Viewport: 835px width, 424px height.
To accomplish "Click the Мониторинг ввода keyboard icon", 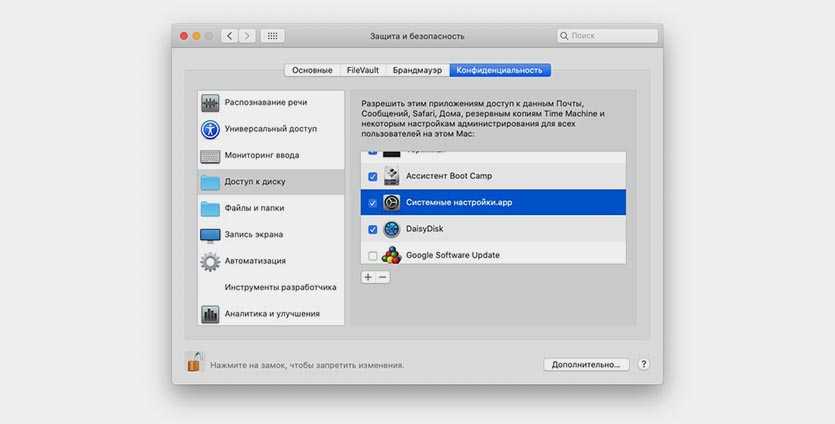I will [x=210, y=156].
